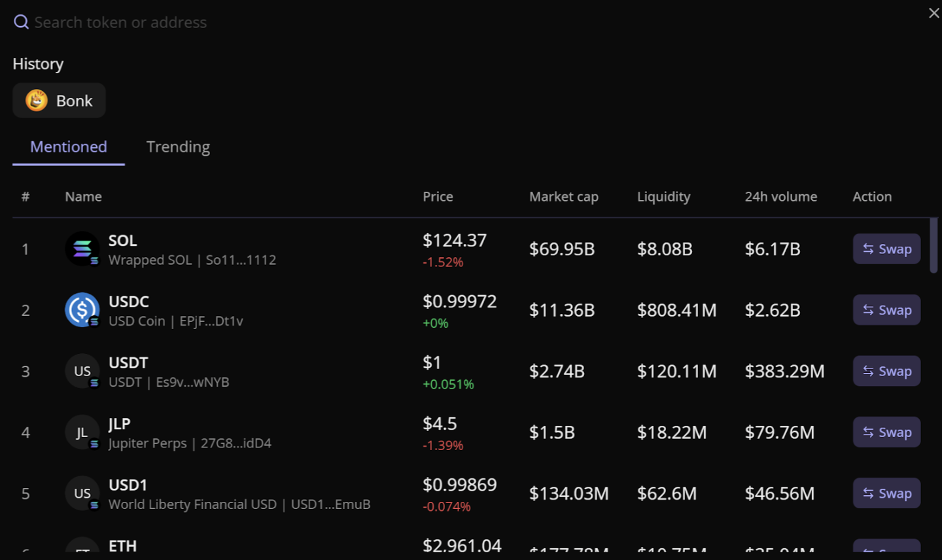This screenshot has width=942, height=560.
Task: Switch to the Trending tab
Action: [x=178, y=147]
